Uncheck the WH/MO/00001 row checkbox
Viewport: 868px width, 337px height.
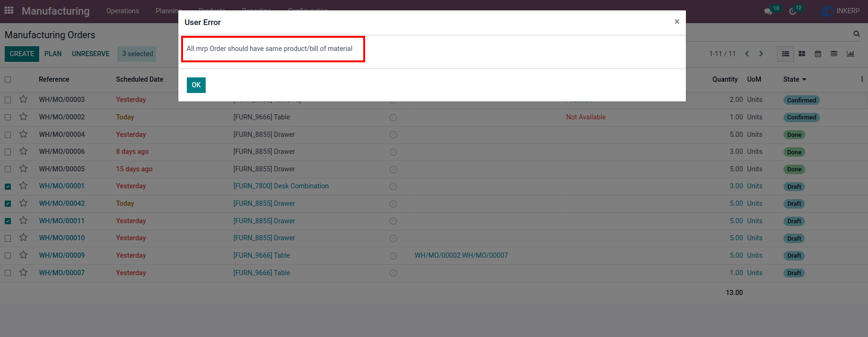(x=8, y=186)
